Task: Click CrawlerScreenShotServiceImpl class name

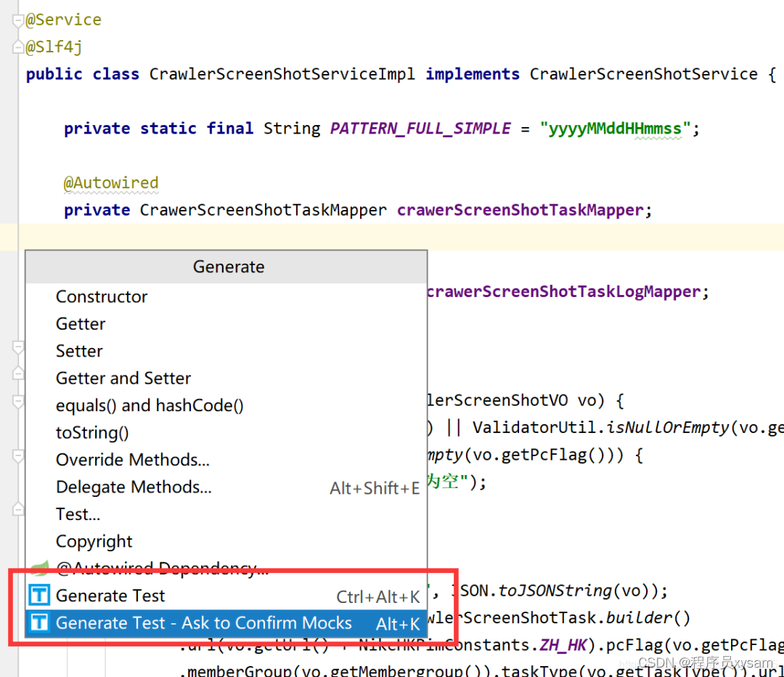Action: (x=282, y=74)
